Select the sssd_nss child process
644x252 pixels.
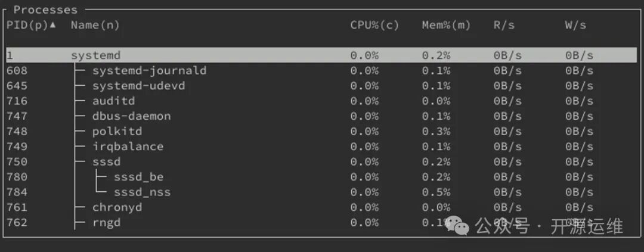pos(142,192)
